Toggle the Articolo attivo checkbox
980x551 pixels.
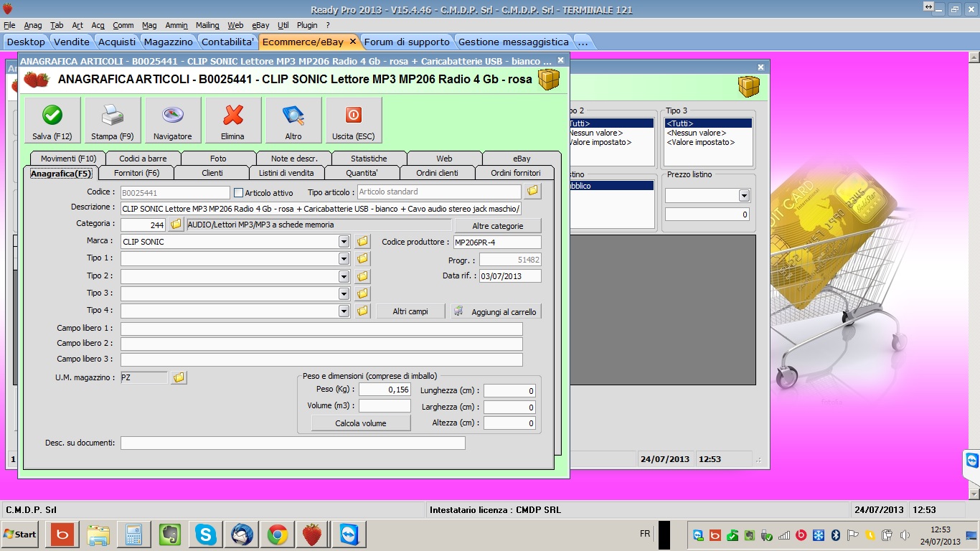click(x=239, y=192)
